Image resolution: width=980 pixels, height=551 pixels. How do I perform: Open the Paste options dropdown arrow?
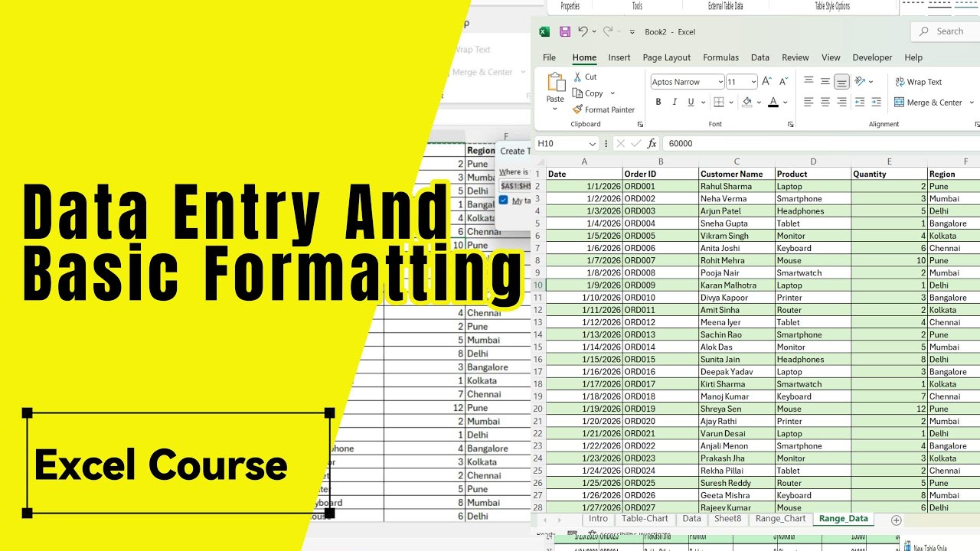(x=556, y=109)
